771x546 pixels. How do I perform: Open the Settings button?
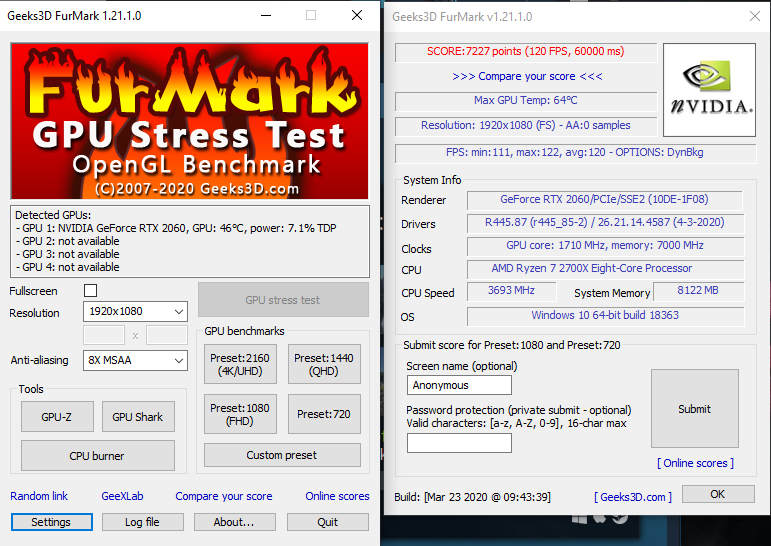[52, 522]
